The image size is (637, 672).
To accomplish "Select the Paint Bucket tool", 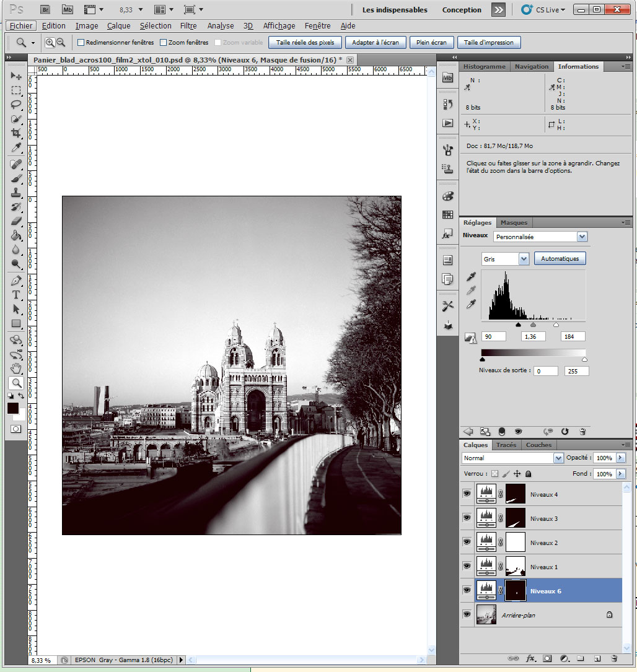I will tap(16, 235).
